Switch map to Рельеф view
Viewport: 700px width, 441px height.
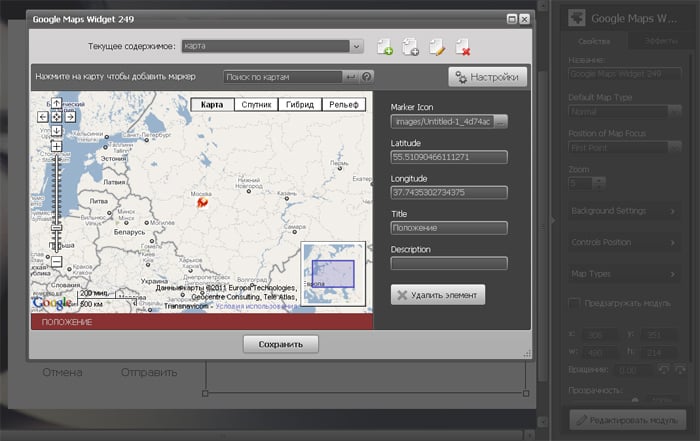click(x=343, y=104)
